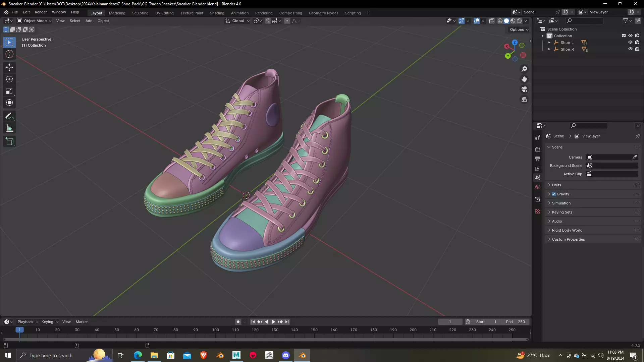
Task: Open the Render menu
Action: click(41, 12)
